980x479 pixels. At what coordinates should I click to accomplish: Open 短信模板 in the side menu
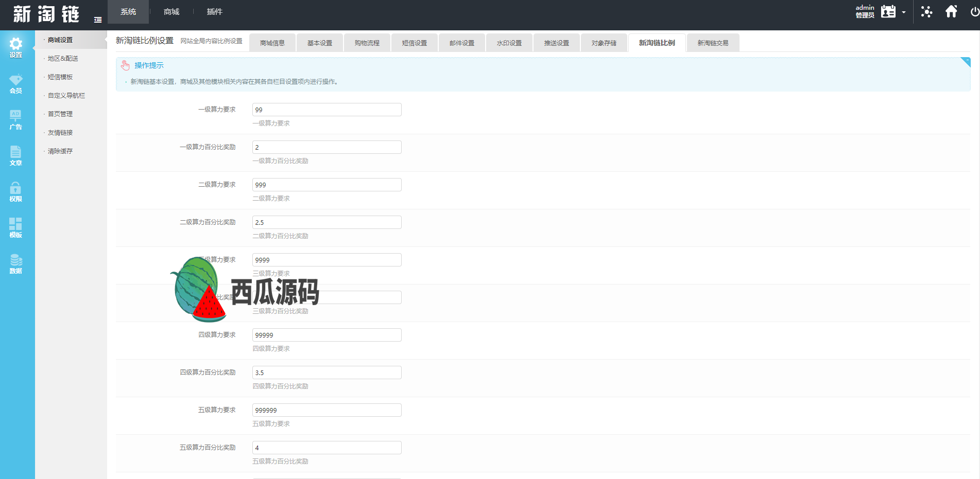(60, 77)
